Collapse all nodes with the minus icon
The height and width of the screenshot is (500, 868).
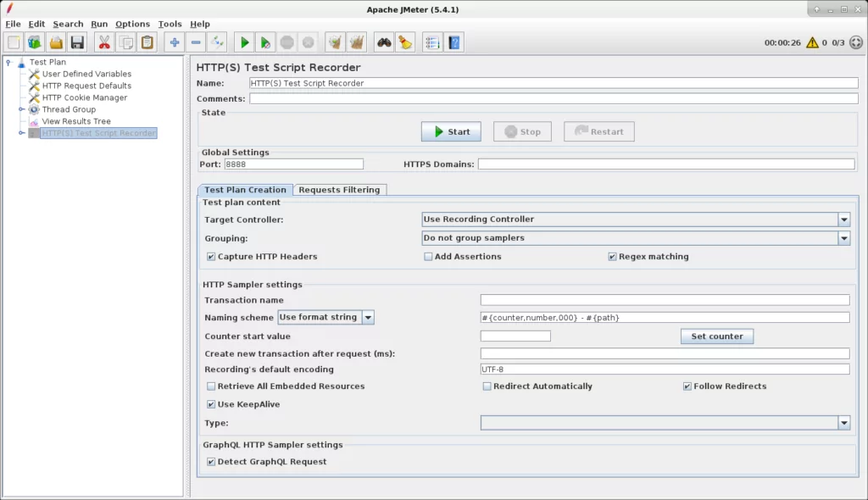click(x=196, y=42)
